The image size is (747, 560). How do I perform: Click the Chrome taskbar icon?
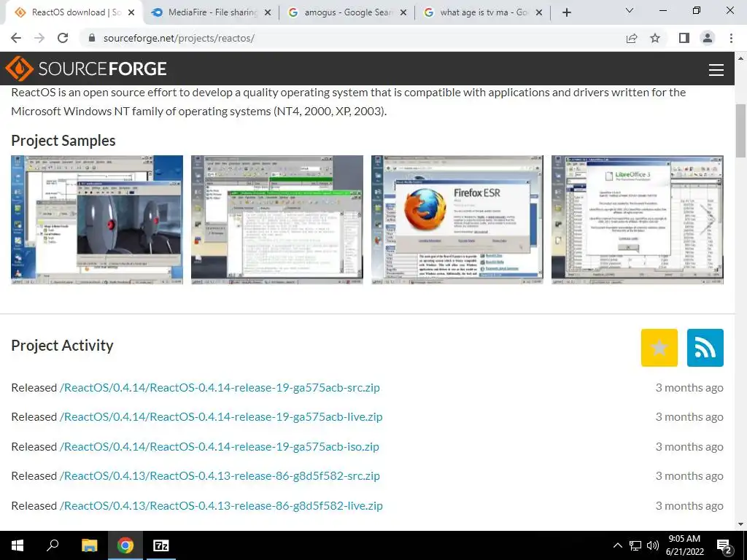tap(125, 545)
